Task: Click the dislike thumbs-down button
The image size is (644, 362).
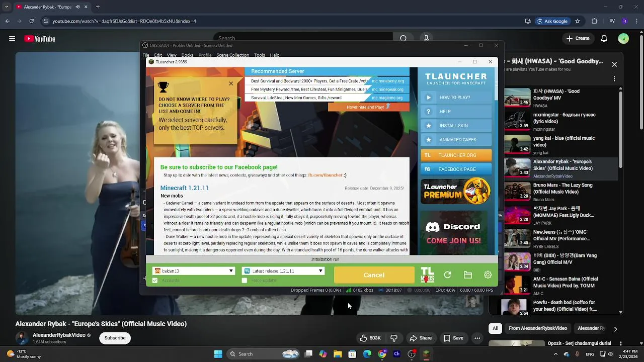Action: (394, 338)
